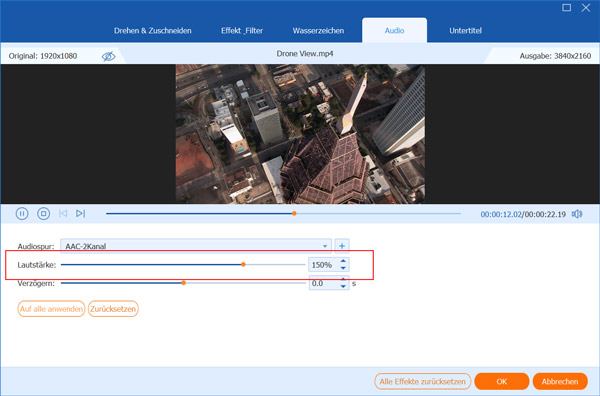Image resolution: width=600 pixels, height=396 pixels.
Task: Open the Audiospur AAC-2Kanal dropdown
Action: point(196,246)
